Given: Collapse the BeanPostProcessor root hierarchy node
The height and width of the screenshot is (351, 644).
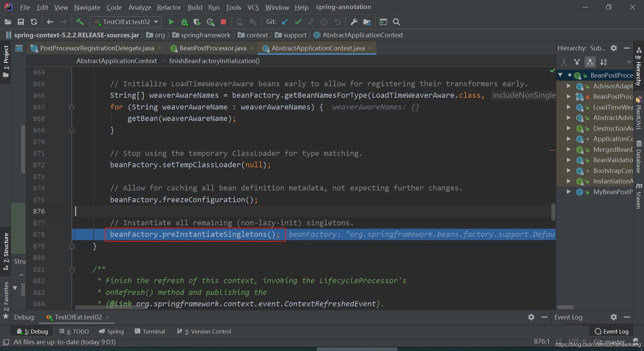Looking at the screenshot, I should point(560,75).
